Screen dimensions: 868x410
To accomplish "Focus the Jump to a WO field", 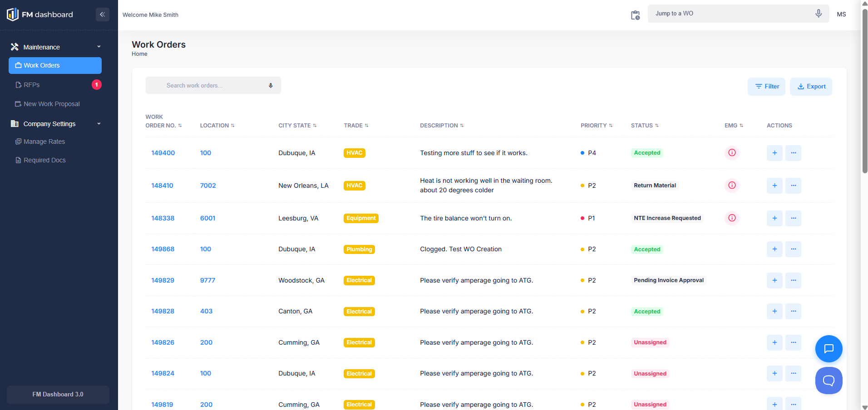I will pos(738,14).
